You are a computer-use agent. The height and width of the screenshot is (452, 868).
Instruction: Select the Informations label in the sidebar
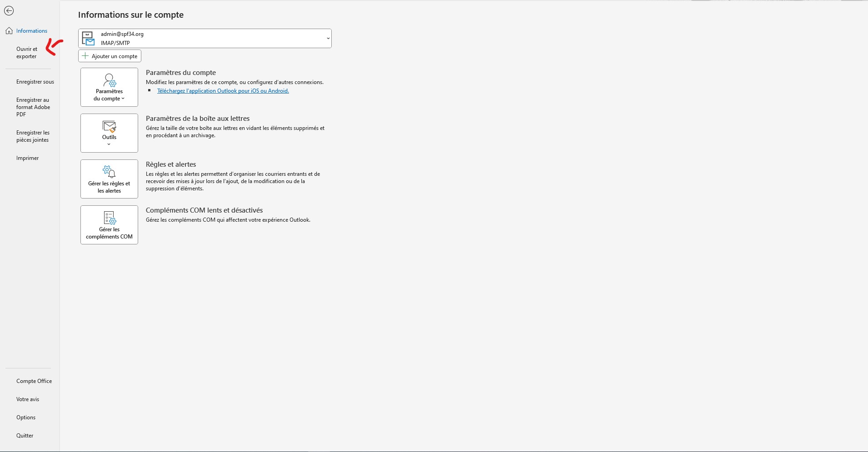(x=32, y=31)
